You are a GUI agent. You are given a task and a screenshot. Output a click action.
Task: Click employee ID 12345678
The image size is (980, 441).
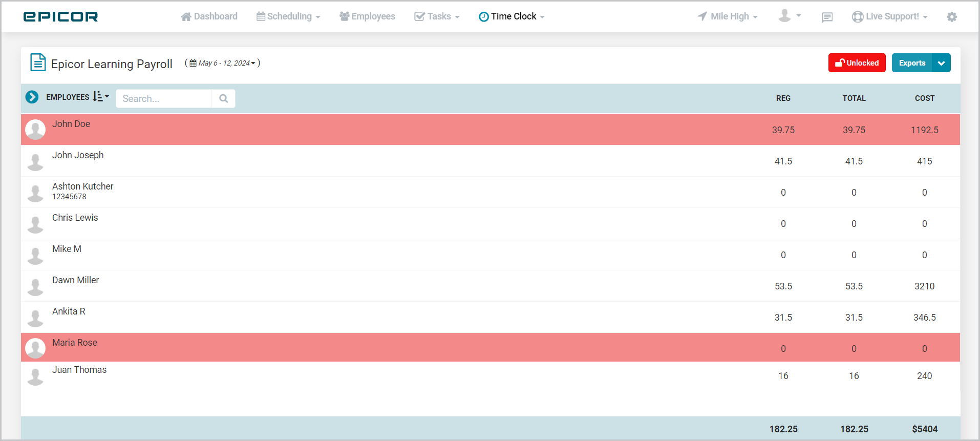(x=69, y=197)
